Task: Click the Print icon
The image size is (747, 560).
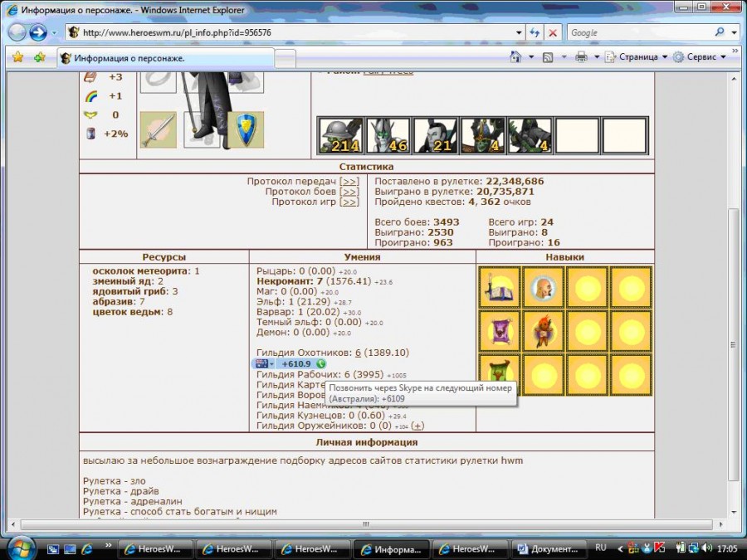Action: click(581, 57)
